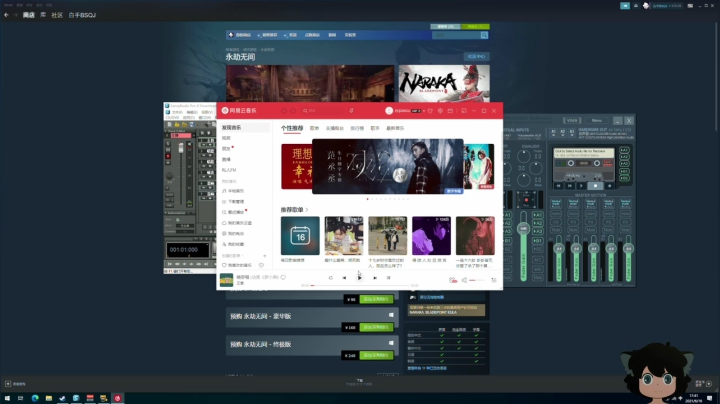Open the Voicemeeter A2 hardware out dropdown
This screenshot has height=404, width=720.
pos(562,133)
